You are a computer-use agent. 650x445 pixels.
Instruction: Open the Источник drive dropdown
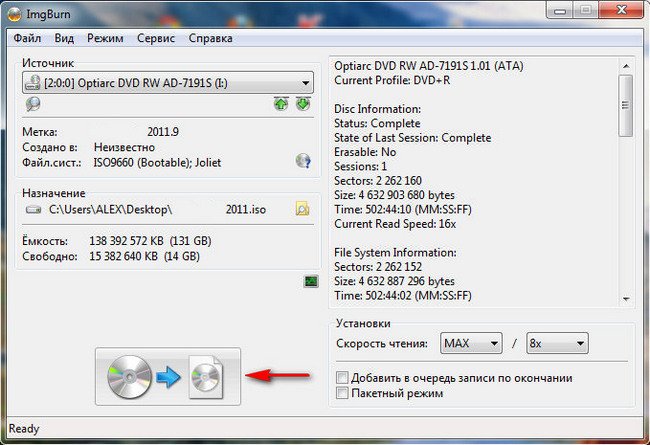(168, 83)
